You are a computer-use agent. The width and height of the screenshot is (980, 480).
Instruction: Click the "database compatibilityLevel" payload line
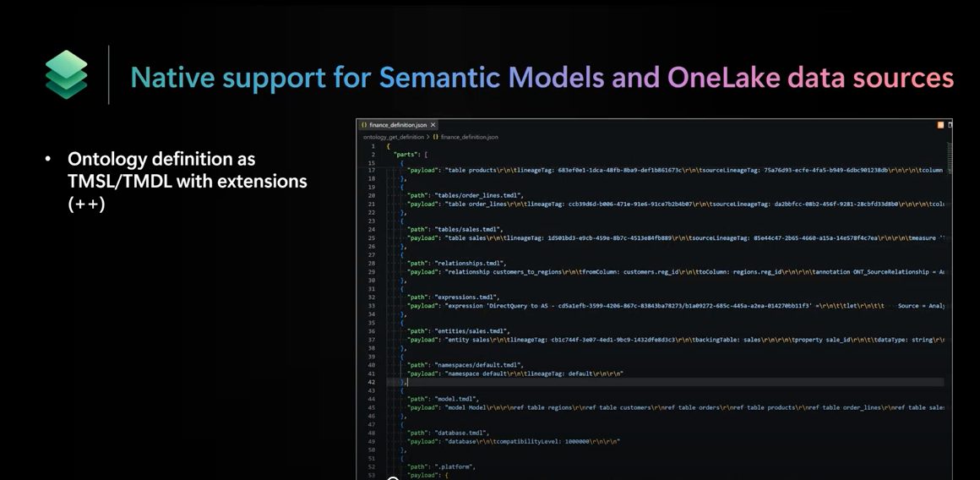(x=513, y=441)
